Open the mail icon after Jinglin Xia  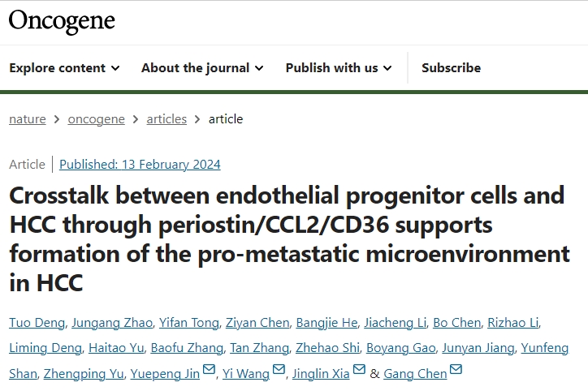[x=359, y=369]
